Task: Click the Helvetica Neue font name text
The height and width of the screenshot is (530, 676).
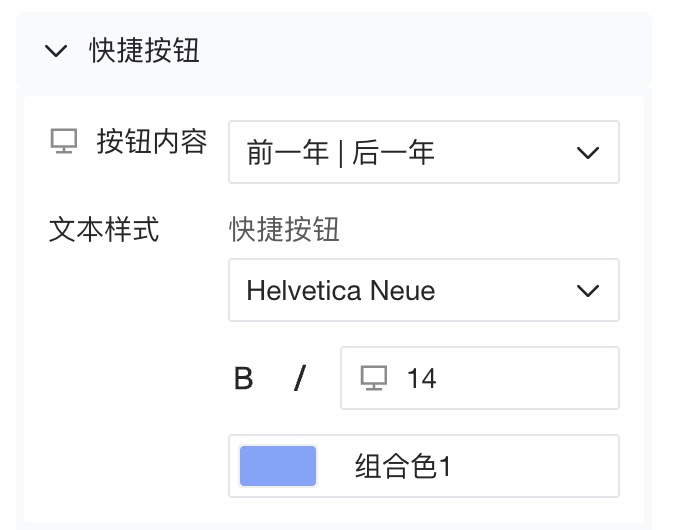Action: point(340,291)
